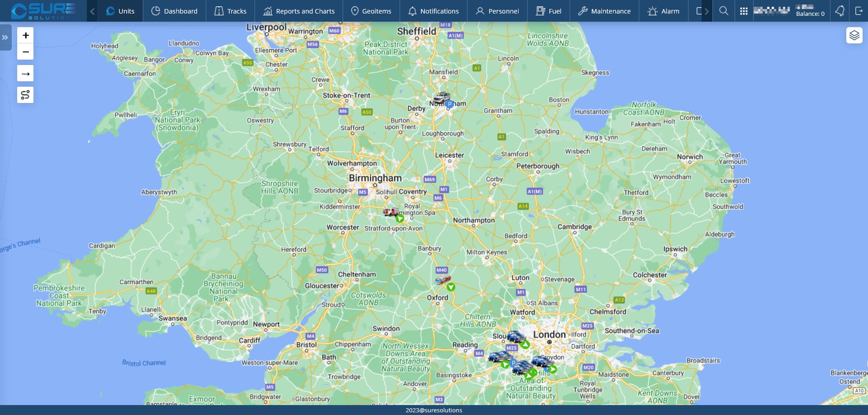The width and height of the screenshot is (868, 415).
Task: Click the Northampton label on map
Action: tap(474, 220)
